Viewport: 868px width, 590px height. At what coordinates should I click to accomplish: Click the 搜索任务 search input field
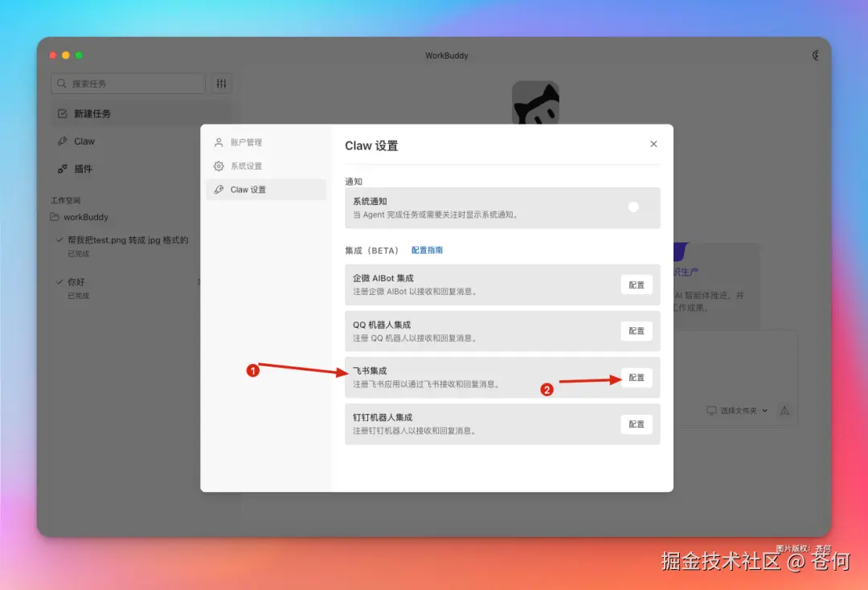pos(127,84)
